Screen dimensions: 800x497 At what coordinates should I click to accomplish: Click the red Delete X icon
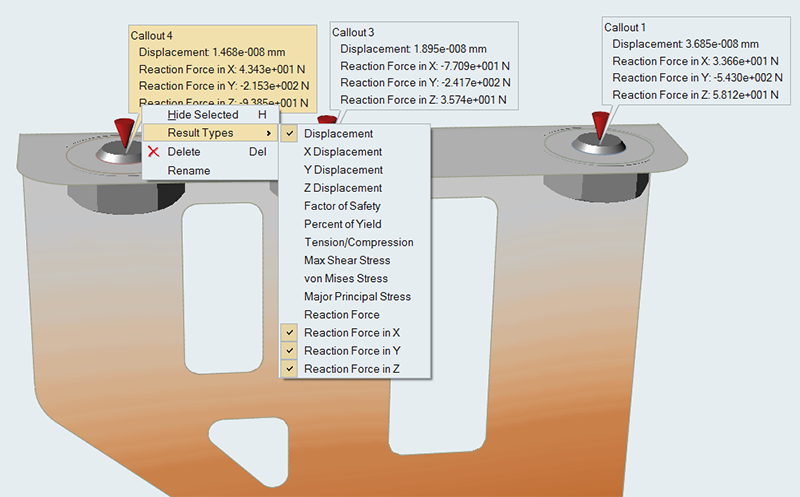pyautogui.click(x=153, y=152)
